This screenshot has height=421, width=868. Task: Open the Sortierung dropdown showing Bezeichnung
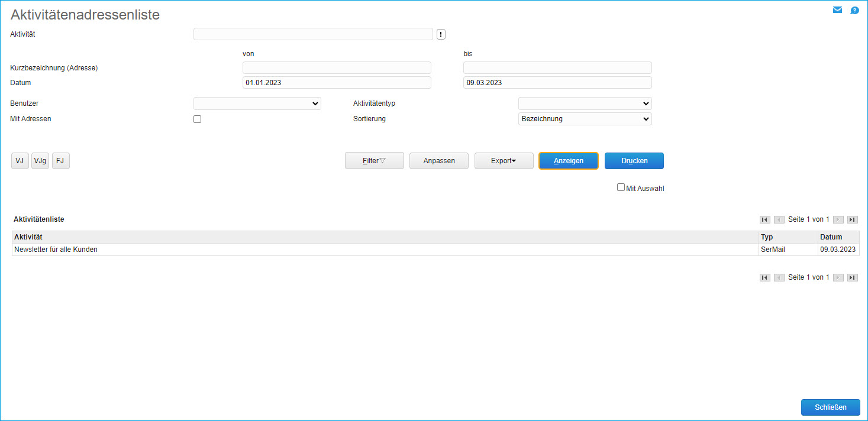tap(585, 119)
